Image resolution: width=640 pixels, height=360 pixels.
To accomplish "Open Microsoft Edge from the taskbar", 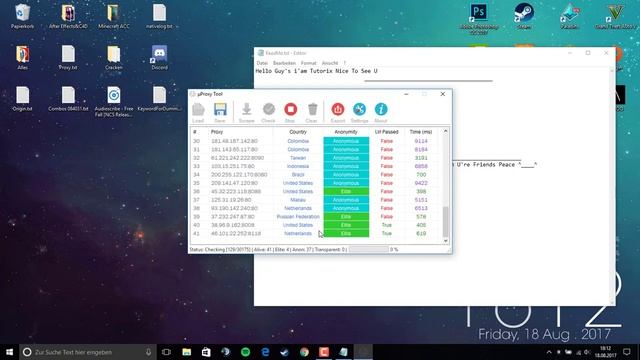I will coord(265,352).
